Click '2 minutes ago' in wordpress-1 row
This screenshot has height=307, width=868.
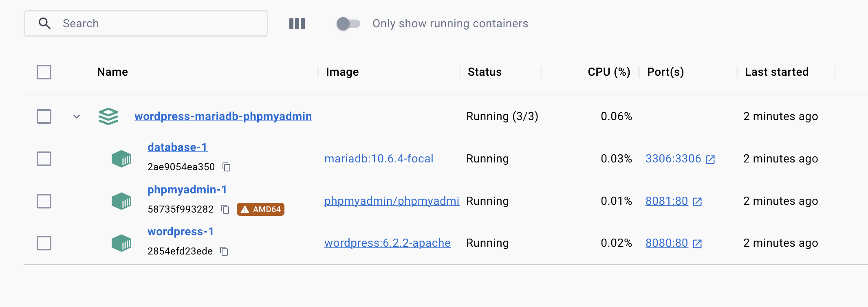[780, 243]
